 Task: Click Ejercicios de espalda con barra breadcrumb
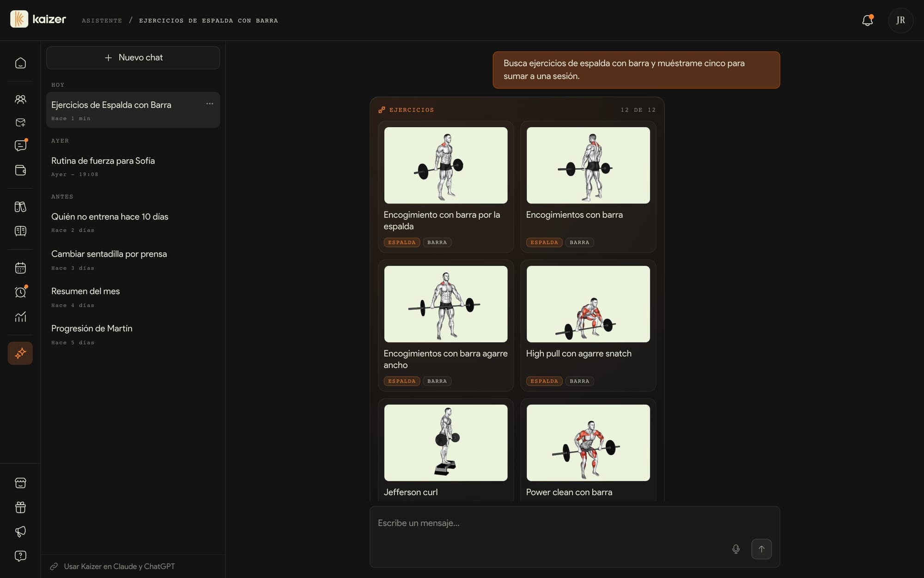(x=208, y=20)
